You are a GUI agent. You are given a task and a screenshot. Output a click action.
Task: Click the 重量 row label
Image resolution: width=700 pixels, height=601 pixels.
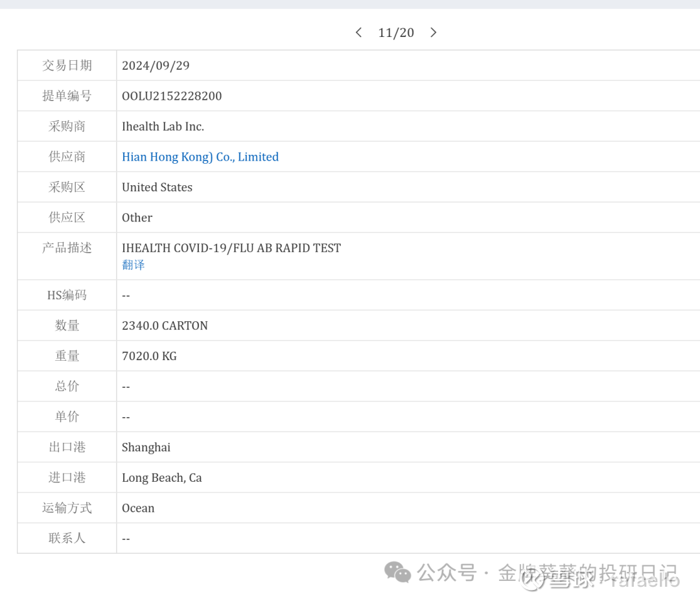67,356
